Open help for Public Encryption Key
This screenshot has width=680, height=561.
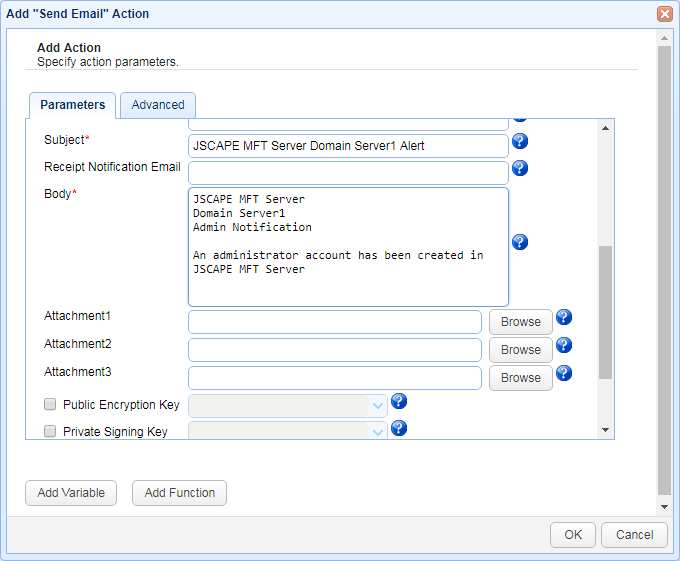click(399, 401)
